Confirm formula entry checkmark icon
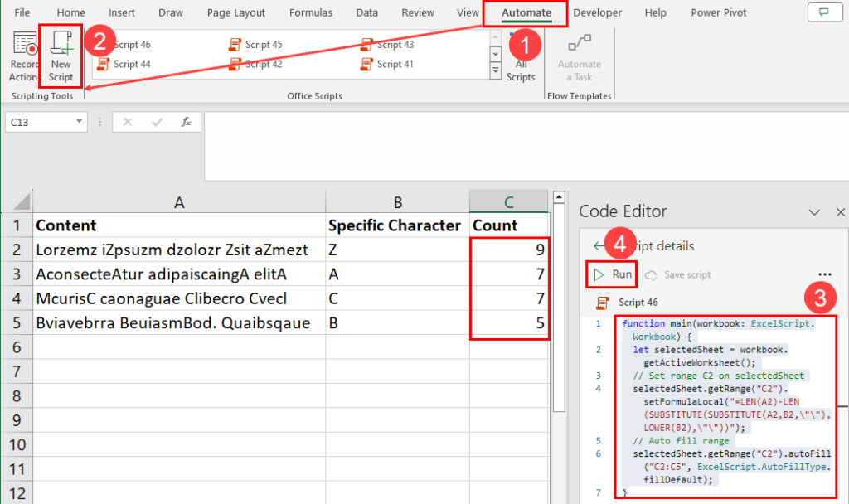Viewport: 849px width, 504px height. tap(157, 122)
